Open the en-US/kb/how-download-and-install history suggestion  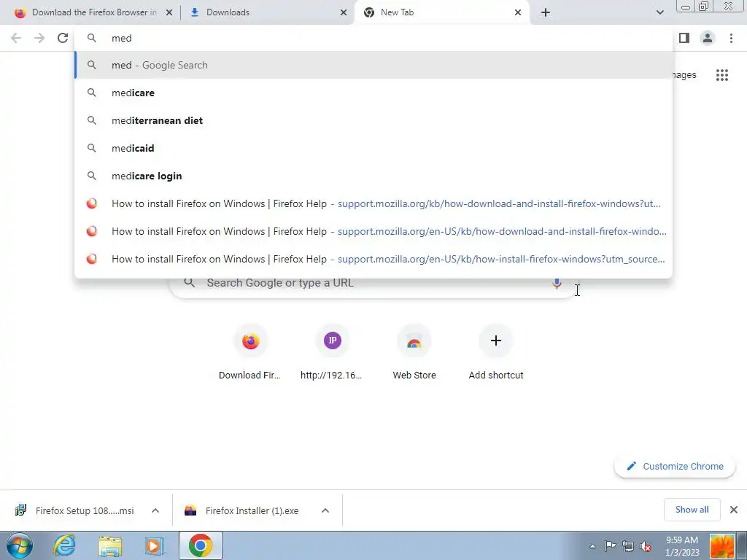click(373, 231)
